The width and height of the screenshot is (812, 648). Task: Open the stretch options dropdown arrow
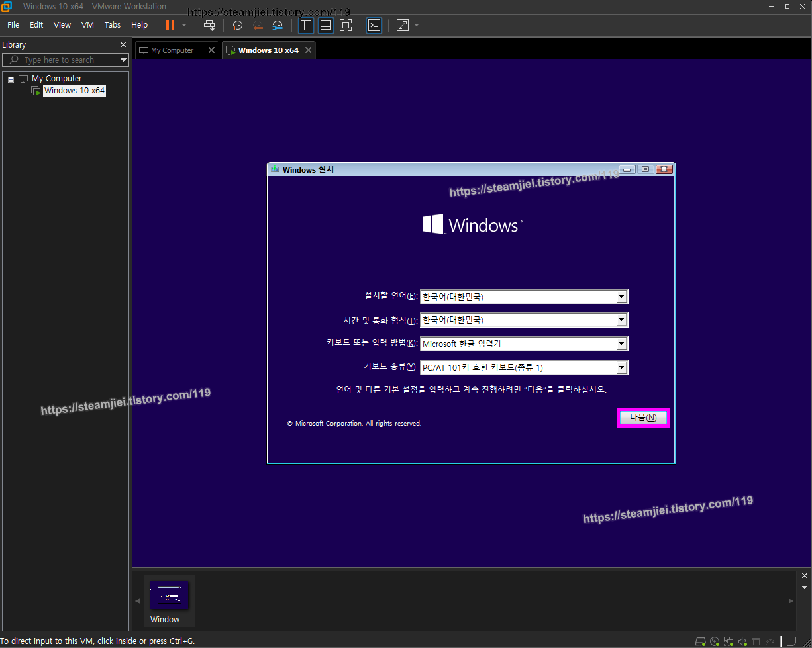tap(417, 25)
